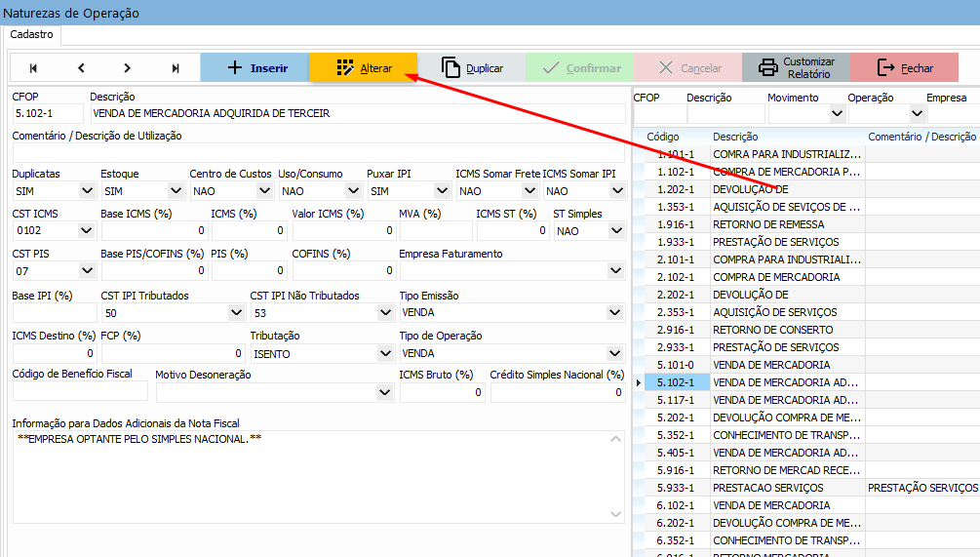Viewport: 980px width, 557px height.
Task: Click the Fechar button
Action: tap(904, 67)
